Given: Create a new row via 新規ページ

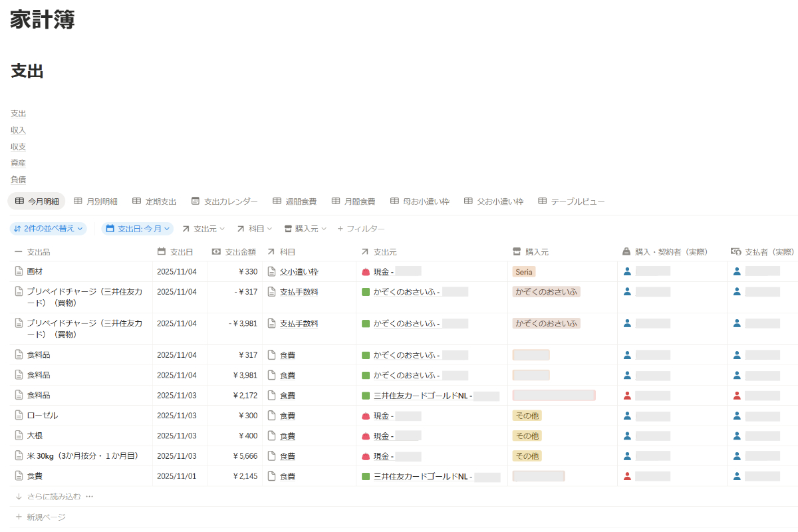Looking at the screenshot, I should (46, 517).
